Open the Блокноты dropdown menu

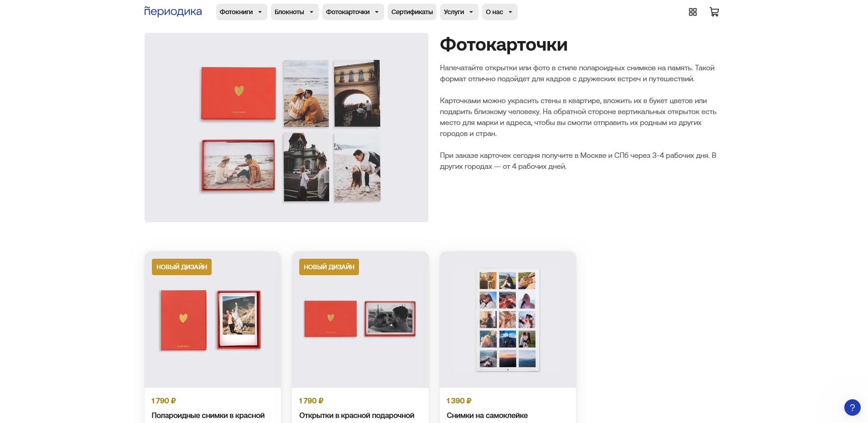[294, 12]
